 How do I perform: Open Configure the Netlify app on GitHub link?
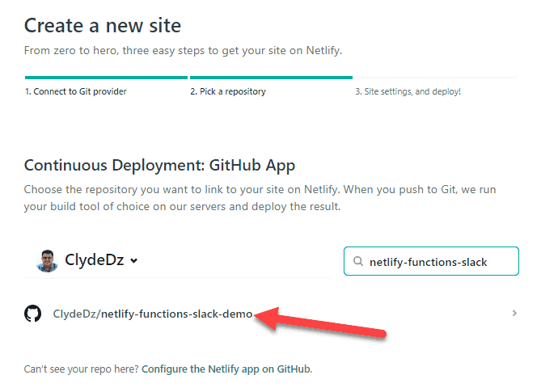(x=226, y=369)
